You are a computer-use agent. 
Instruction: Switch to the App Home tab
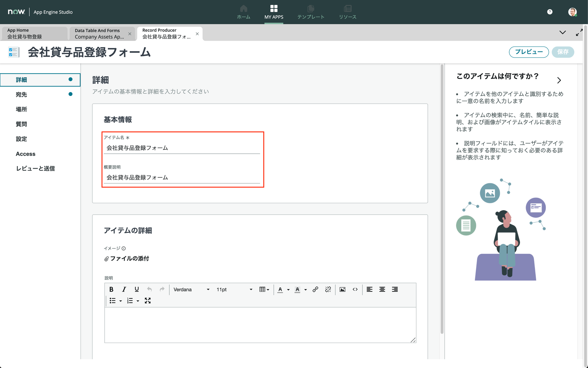(35, 34)
